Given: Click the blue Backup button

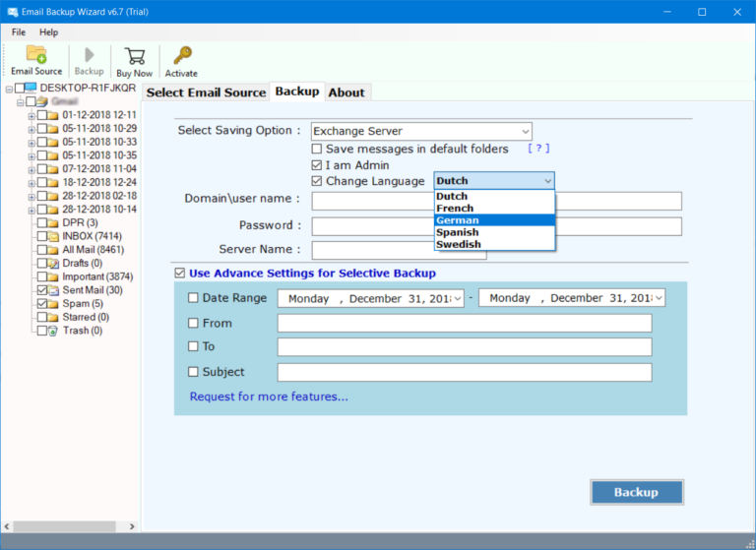Looking at the screenshot, I should 637,492.
